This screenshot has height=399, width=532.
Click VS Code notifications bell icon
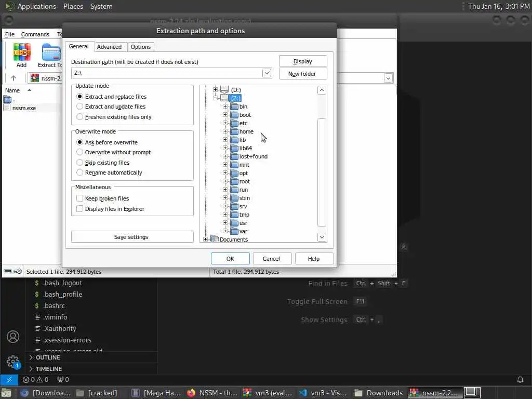(x=520, y=380)
